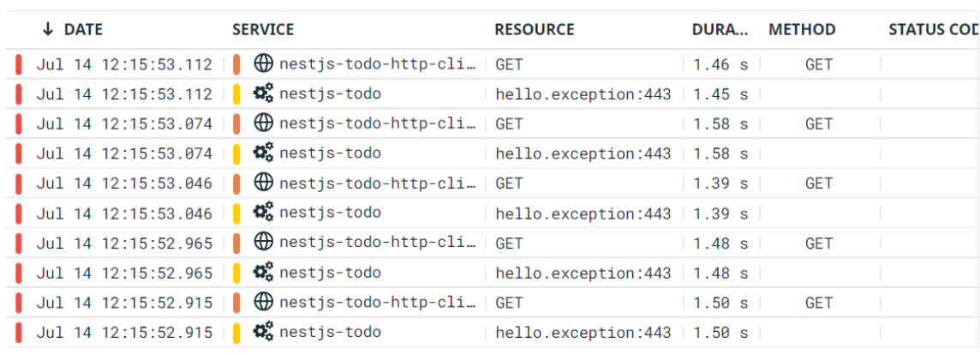This screenshot has width=980, height=355.
Task: Click globe icon in 12:15:53.112 http-client row
Action: pos(264,63)
